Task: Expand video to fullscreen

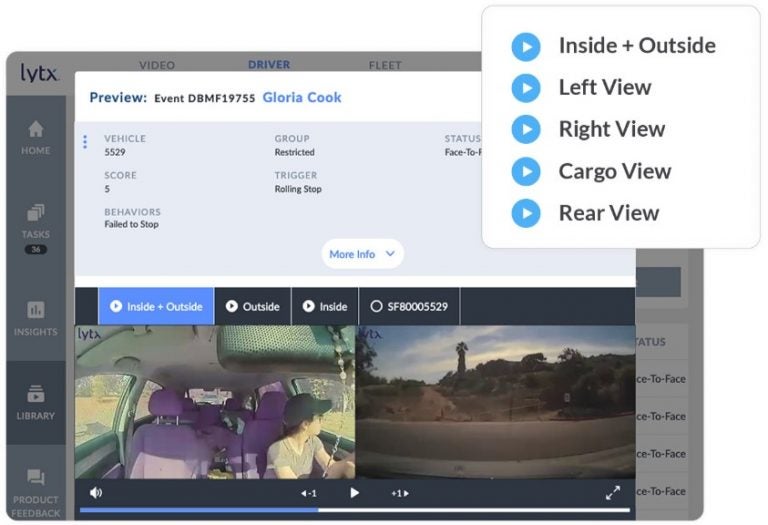Action: [x=612, y=492]
